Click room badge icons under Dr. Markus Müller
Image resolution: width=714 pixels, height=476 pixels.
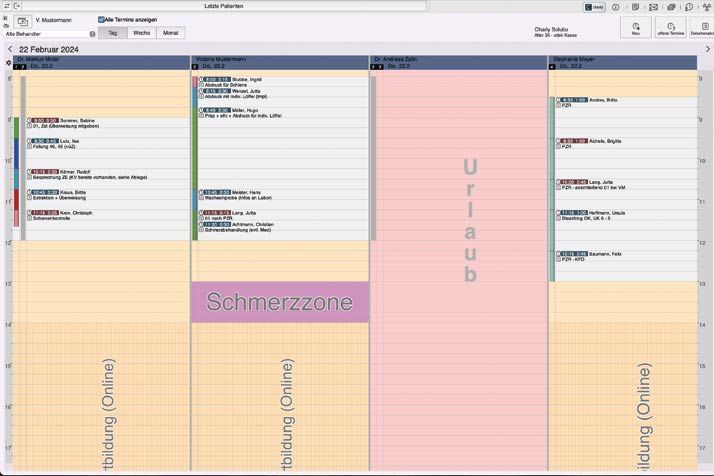(x=20, y=67)
